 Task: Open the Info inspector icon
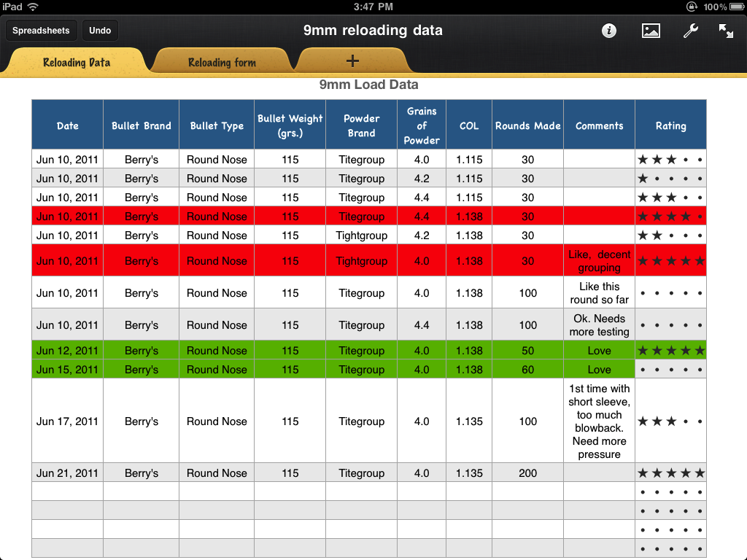point(609,31)
